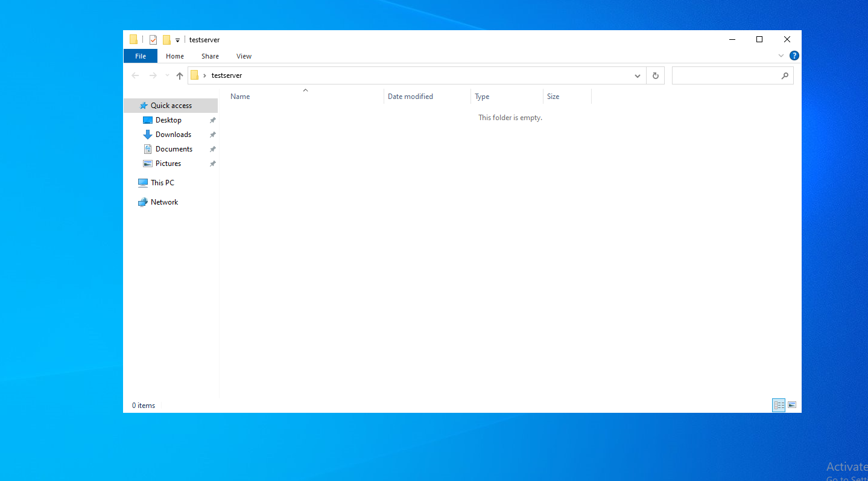The height and width of the screenshot is (481, 868).
Task: Click the pin icon beside Downloads
Action: coord(212,135)
